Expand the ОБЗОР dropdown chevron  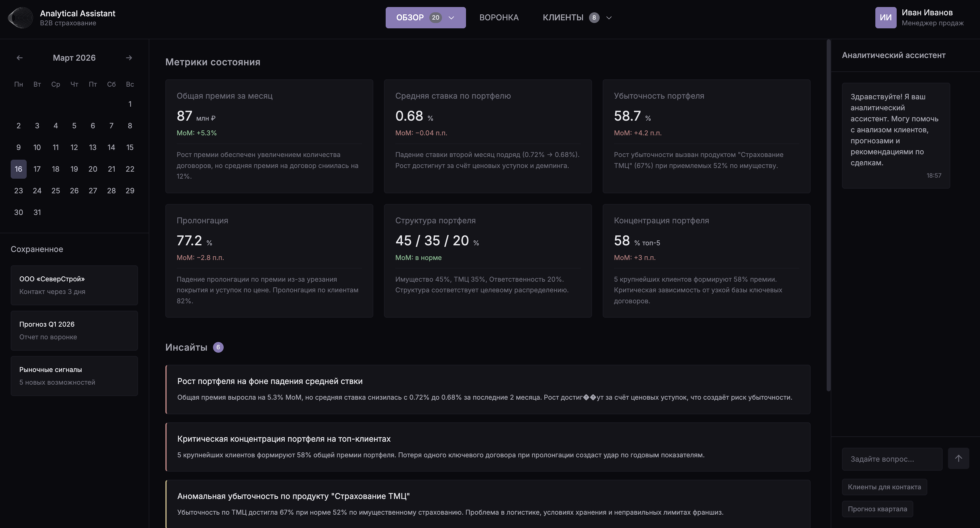coord(452,17)
